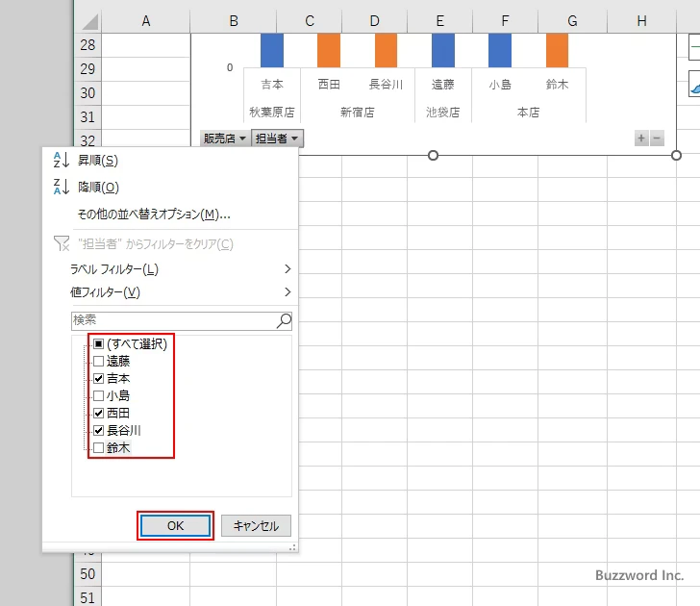Sort descending with 降順(O)
The height and width of the screenshot is (606, 700).
coord(98,188)
